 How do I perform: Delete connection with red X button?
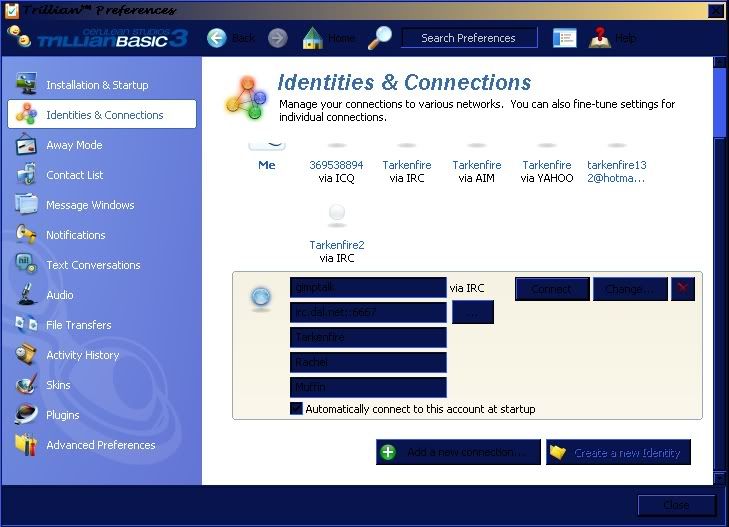[x=683, y=289]
